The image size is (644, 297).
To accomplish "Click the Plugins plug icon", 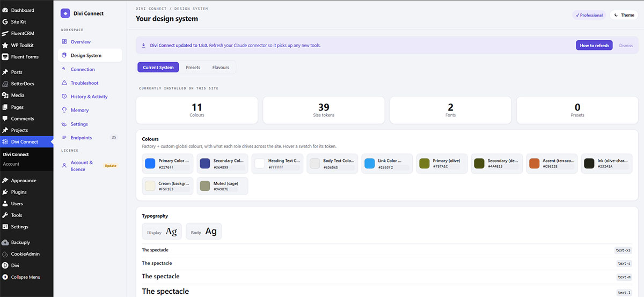I will click(x=5, y=192).
